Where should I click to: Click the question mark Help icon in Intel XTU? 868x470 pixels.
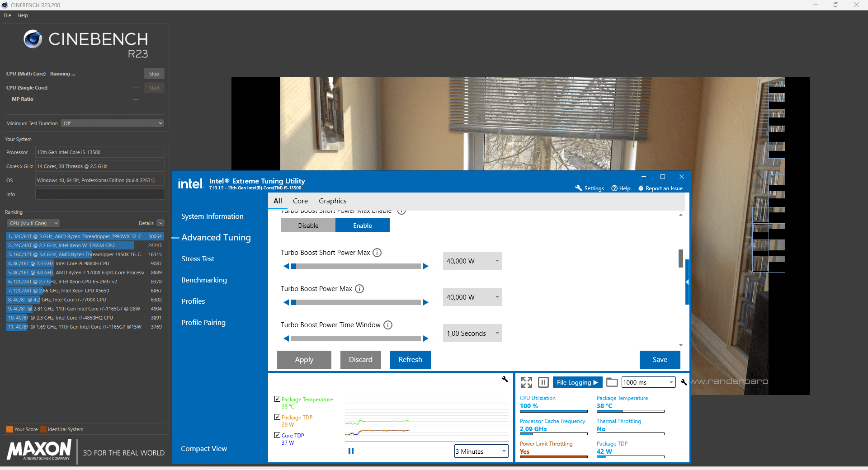click(614, 188)
